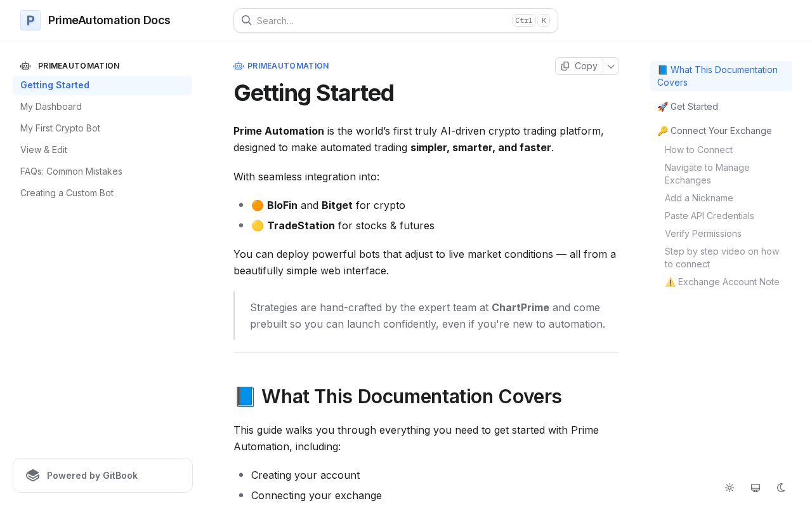Click the robot icon beside sidebar PRIMEAUTOMATION
Image resolution: width=812 pixels, height=508 pixels.
coord(25,66)
